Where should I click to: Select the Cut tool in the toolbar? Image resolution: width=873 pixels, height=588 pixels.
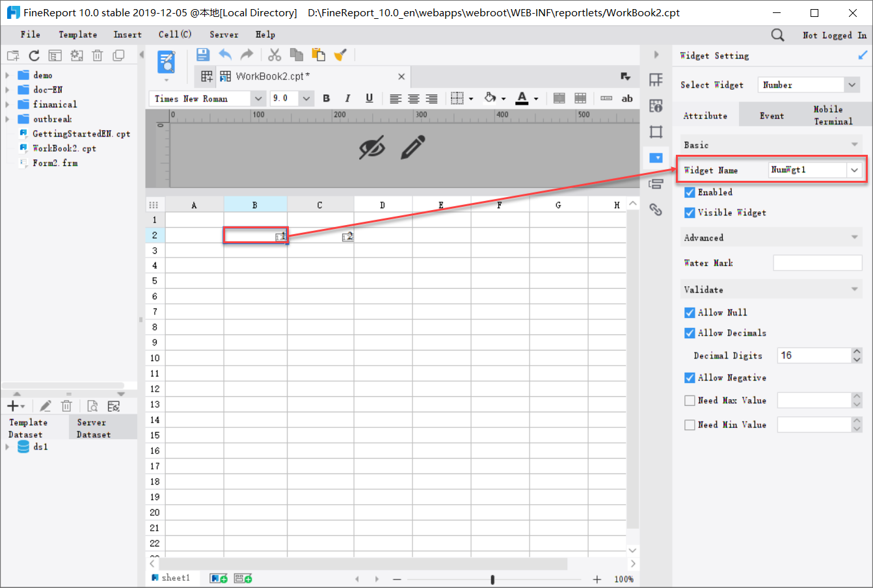(x=274, y=55)
